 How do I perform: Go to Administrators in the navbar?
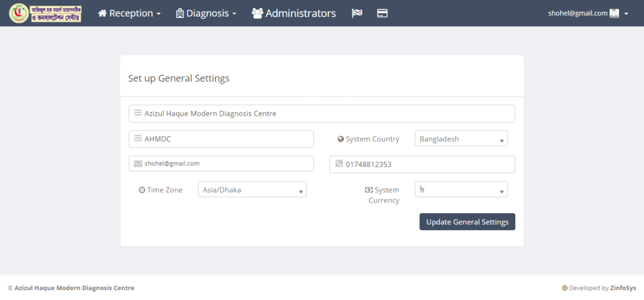293,13
